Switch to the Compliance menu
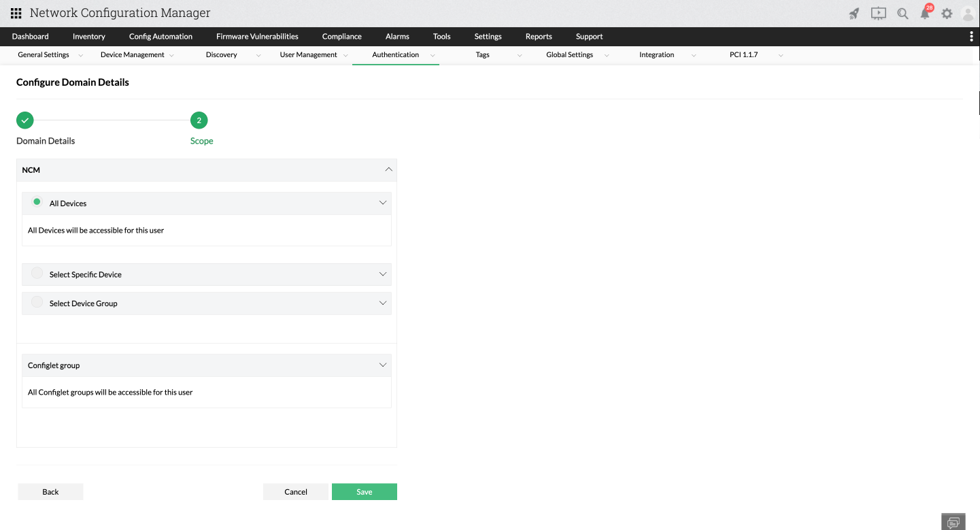 [x=341, y=36]
